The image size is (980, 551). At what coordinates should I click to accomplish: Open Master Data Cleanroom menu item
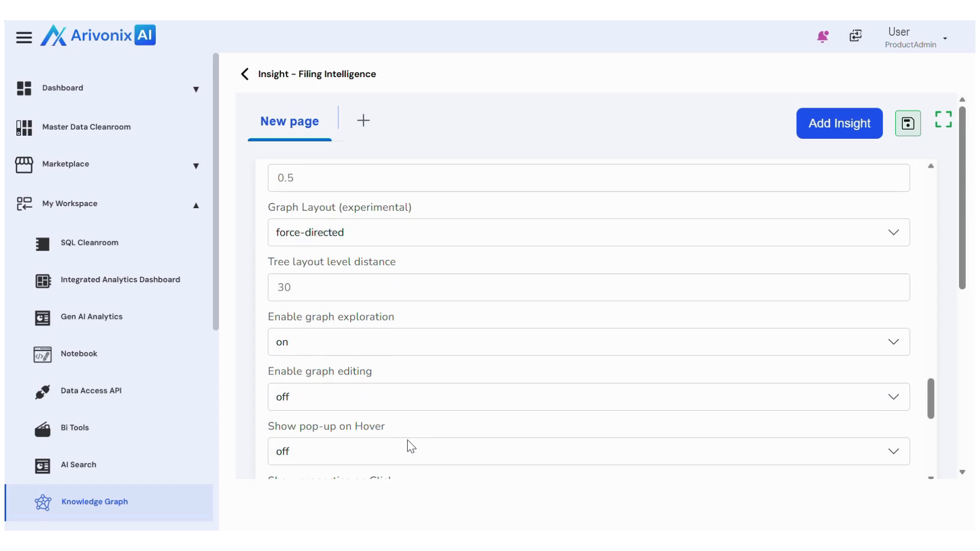[86, 127]
